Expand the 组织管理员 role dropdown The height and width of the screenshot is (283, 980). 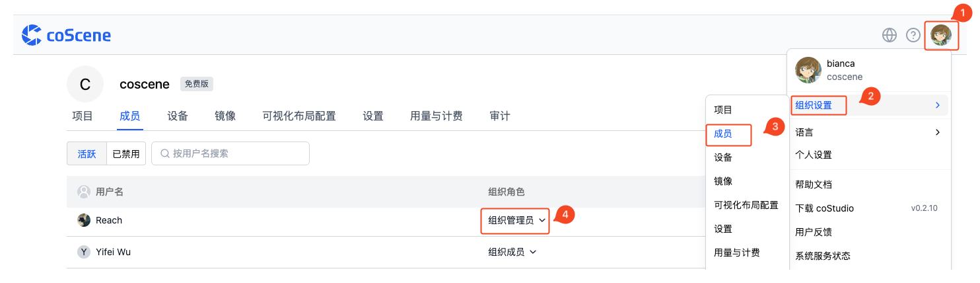[517, 220]
